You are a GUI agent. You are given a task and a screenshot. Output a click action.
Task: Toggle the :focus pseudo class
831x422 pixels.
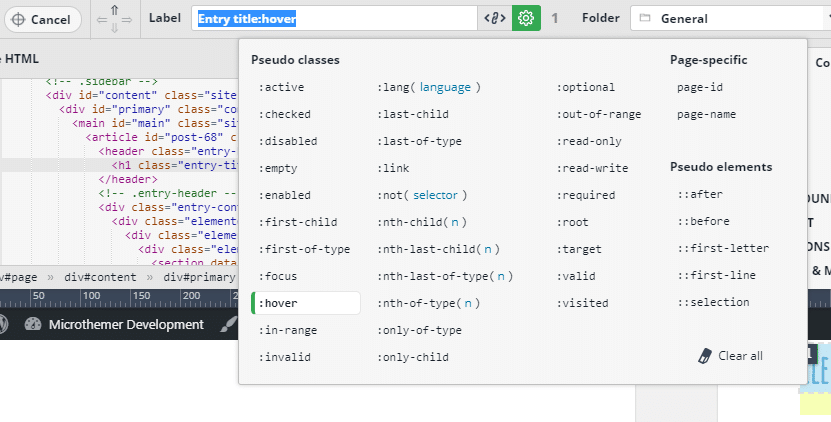[278, 277]
